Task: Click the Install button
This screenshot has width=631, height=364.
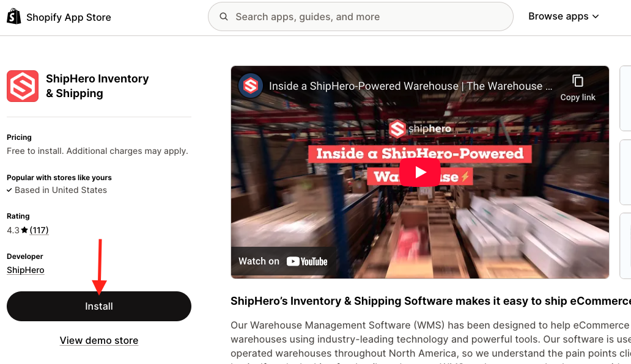Action: (99, 306)
